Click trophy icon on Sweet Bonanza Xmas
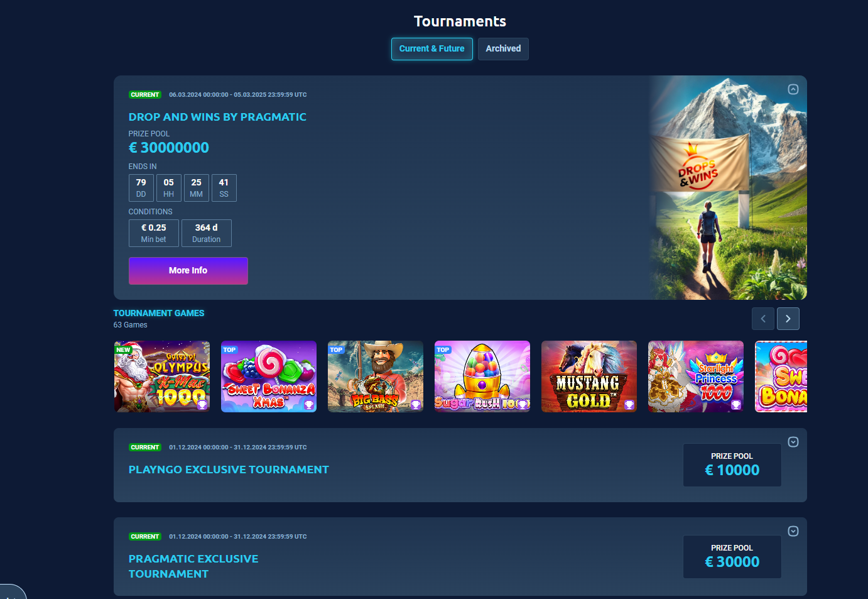The image size is (868, 599). click(309, 405)
